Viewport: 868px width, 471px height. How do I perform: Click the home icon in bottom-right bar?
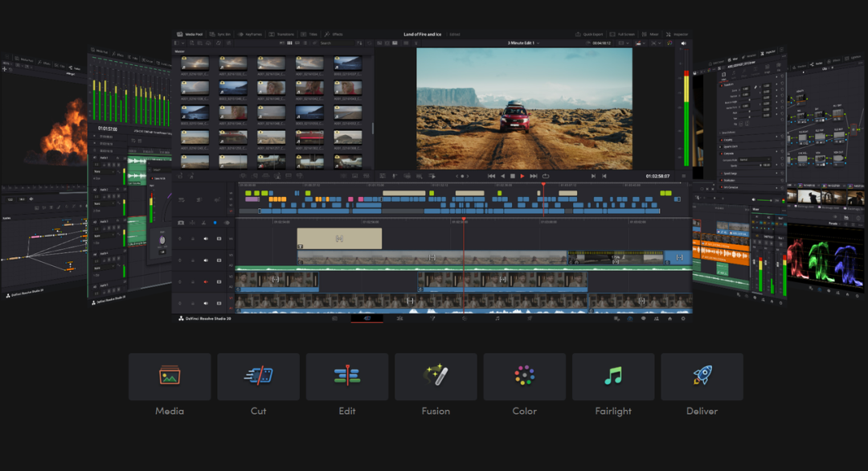pyautogui.click(x=669, y=319)
